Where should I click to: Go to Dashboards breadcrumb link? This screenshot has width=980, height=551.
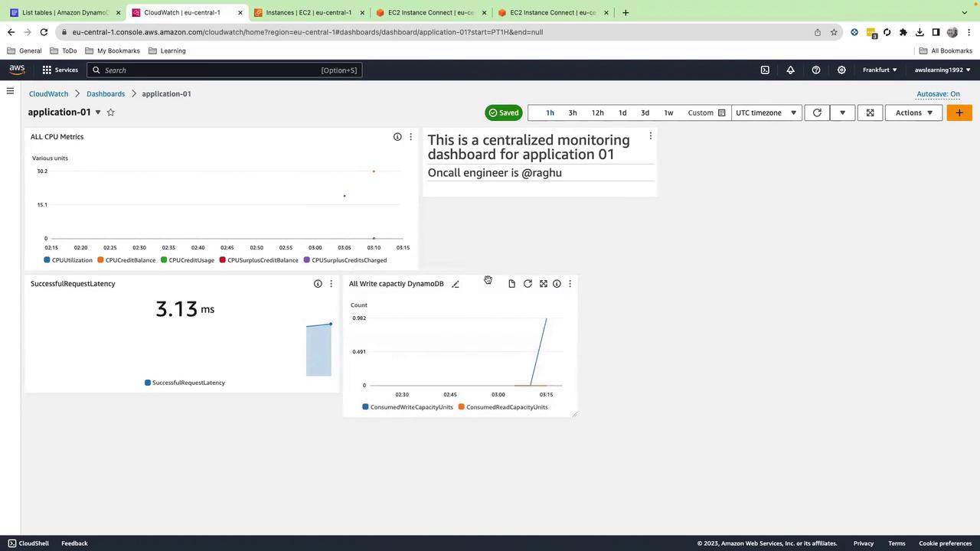[x=106, y=93]
